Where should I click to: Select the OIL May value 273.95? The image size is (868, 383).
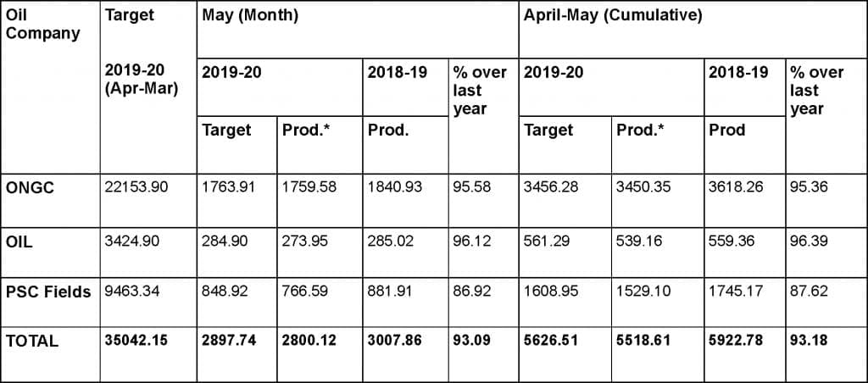[305, 241]
